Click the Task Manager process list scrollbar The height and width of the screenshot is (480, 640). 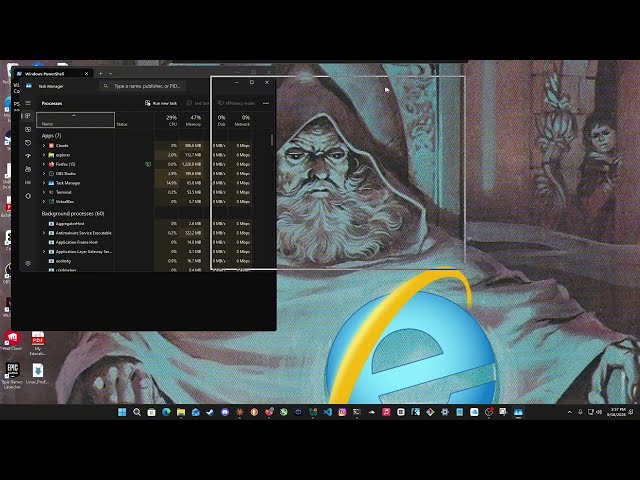pyautogui.click(x=271, y=140)
